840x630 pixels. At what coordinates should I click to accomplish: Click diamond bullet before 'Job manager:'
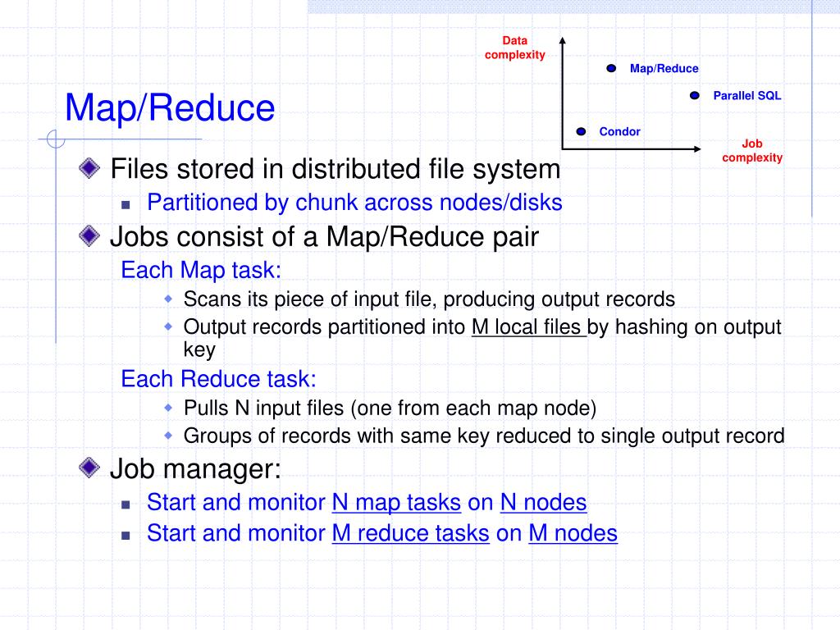coord(89,468)
